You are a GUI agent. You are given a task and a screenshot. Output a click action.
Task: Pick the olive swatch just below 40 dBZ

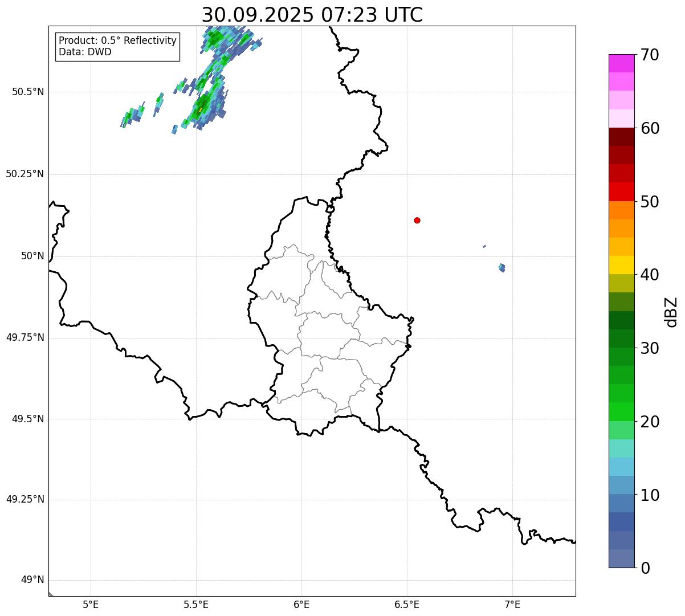(622, 283)
